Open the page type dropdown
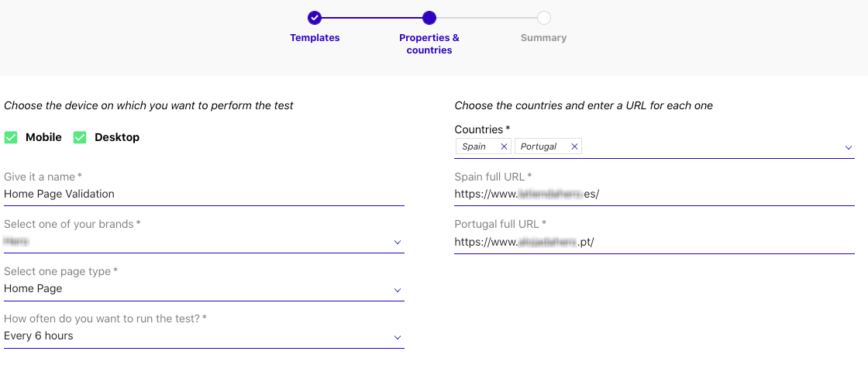This screenshot has height=365, width=868. pyautogui.click(x=398, y=290)
